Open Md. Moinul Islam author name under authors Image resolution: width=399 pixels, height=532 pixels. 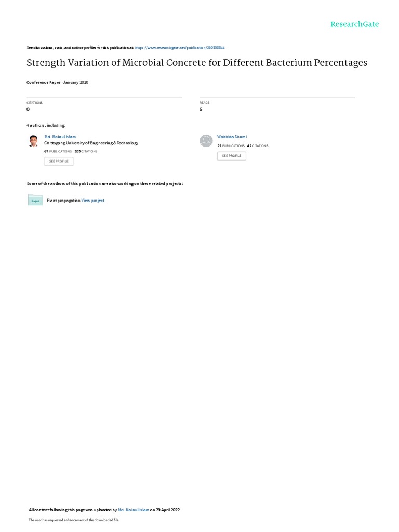[x=60, y=137]
